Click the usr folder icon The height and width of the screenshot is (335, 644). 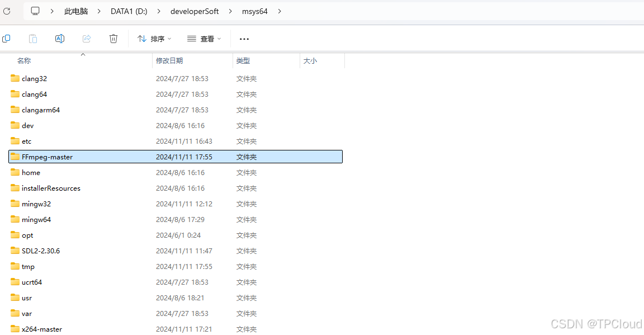15,297
